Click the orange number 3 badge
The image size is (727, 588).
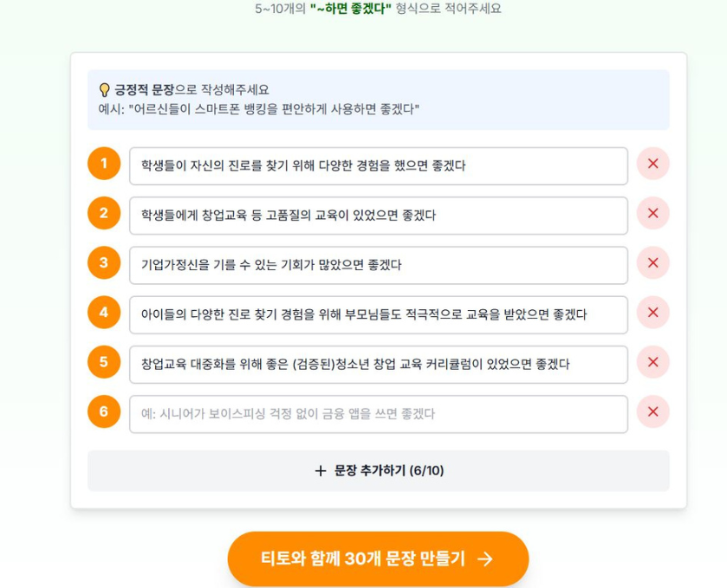[x=104, y=262]
